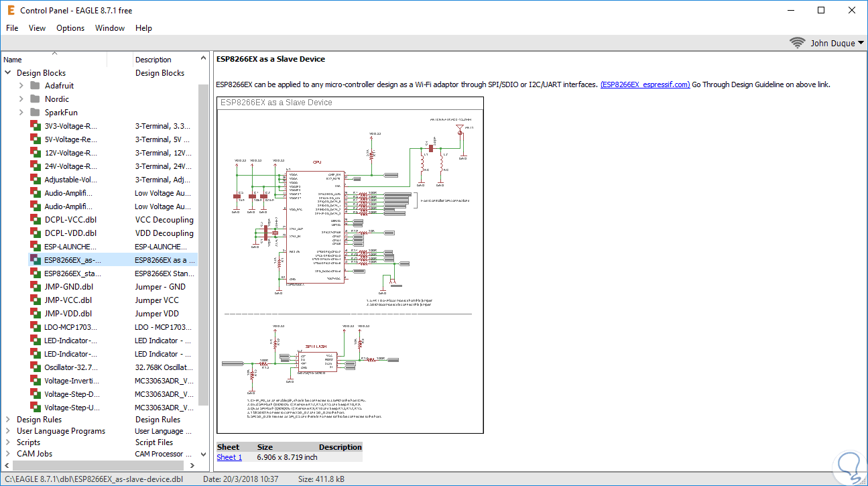Click the 'Date: 20/3/2018 10:37' status entry
The width and height of the screenshot is (868, 486).
[241, 479]
